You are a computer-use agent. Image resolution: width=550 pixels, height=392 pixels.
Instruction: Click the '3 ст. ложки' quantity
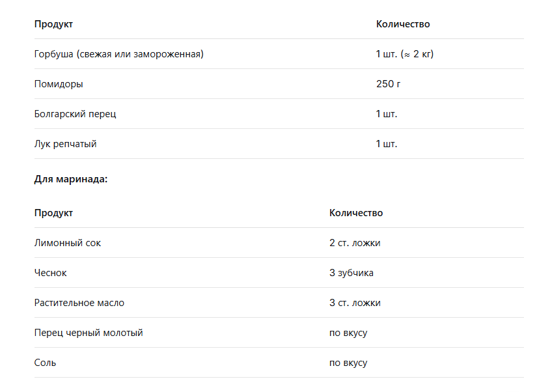point(355,303)
